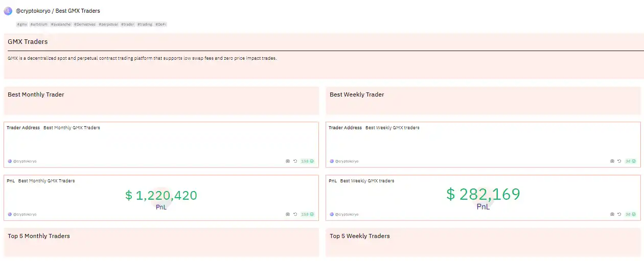Image resolution: width=644 pixels, height=261 pixels.
Task: Refresh the weekly Trader Address widget
Action: pyautogui.click(x=619, y=161)
